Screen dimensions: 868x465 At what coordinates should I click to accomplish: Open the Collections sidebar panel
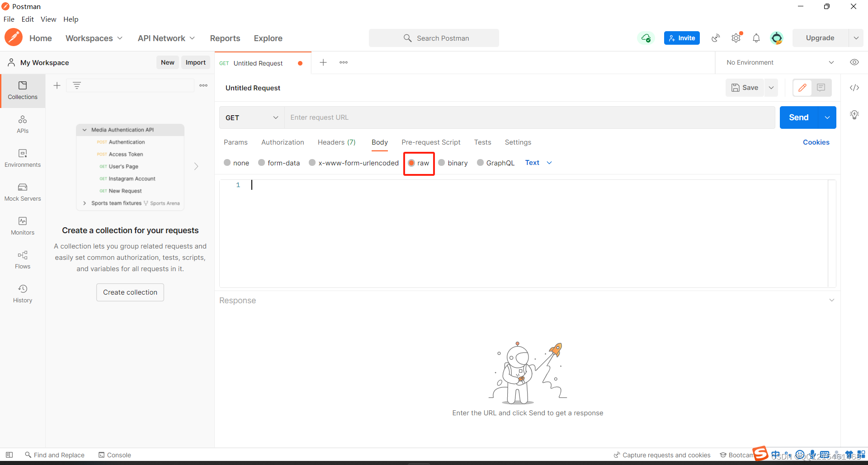23,91
